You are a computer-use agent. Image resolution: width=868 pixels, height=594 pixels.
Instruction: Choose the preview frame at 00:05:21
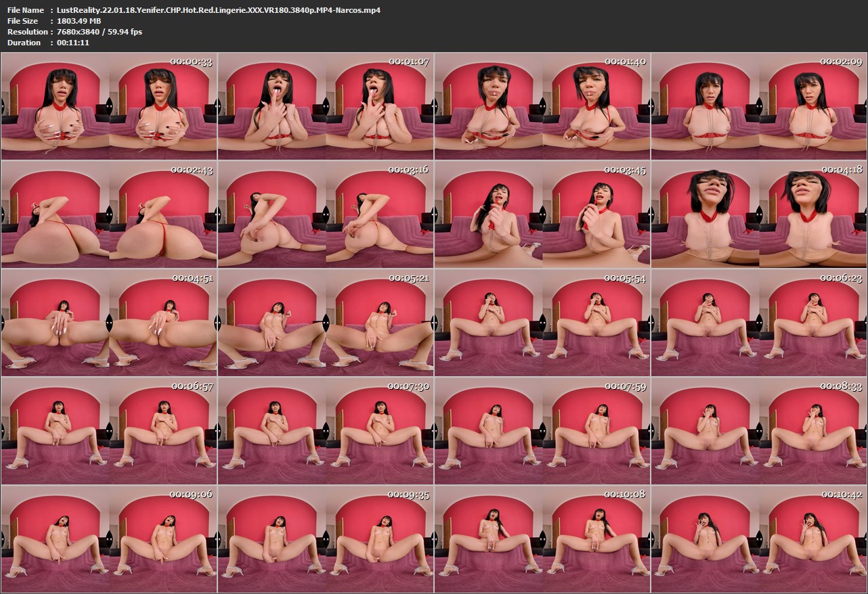[x=326, y=323]
